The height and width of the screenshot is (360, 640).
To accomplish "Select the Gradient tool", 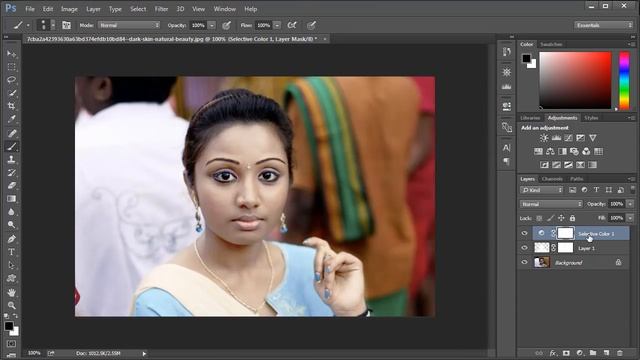I will coord(11,198).
